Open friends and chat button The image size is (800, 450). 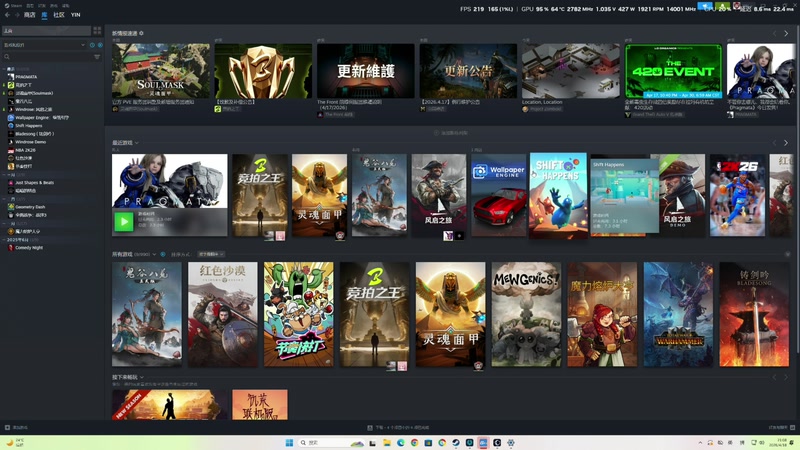click(x=782, y=428)
